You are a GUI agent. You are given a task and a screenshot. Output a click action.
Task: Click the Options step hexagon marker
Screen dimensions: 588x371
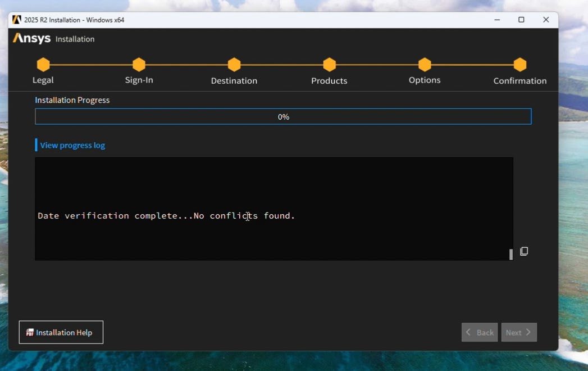pyautogui.click(x=425, y=65)
